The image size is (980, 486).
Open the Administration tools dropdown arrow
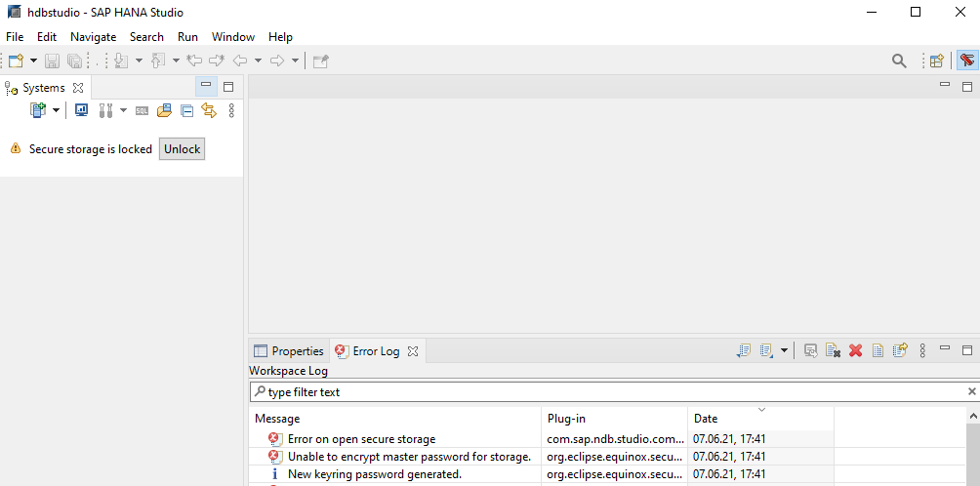pos(123,110)
